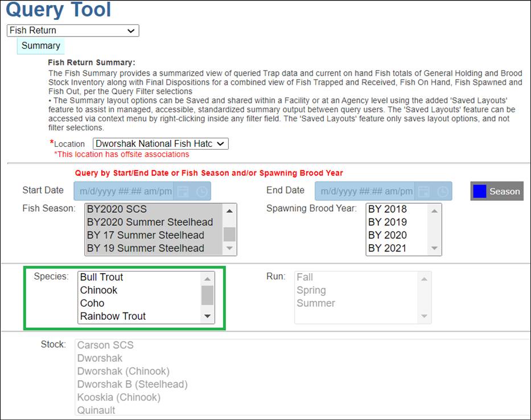Select BY 2020 in Spawning Brood Year

(387, 235)
